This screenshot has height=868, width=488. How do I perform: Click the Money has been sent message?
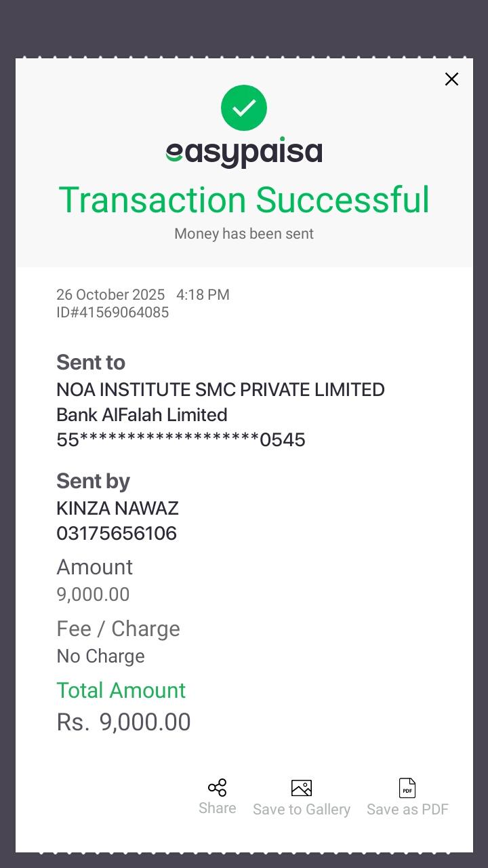244,234
